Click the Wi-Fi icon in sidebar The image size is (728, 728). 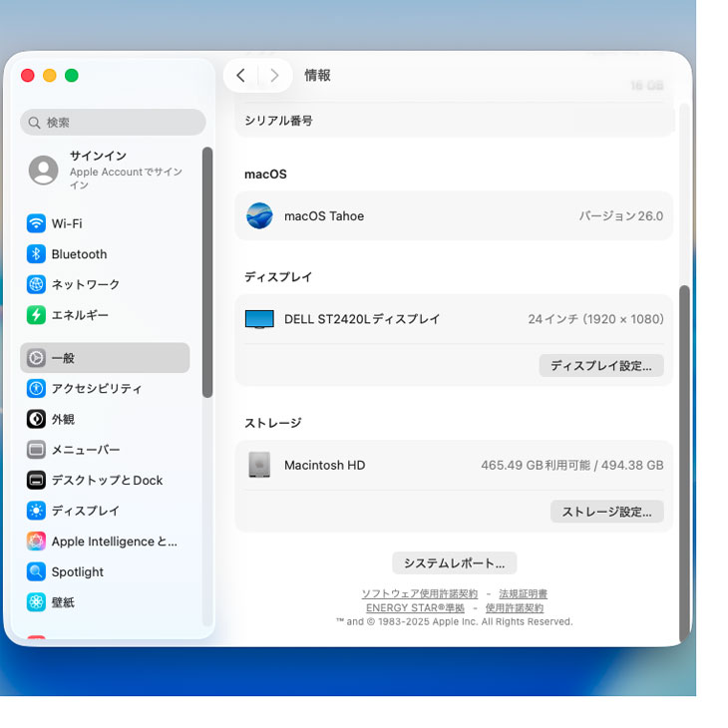36,223
